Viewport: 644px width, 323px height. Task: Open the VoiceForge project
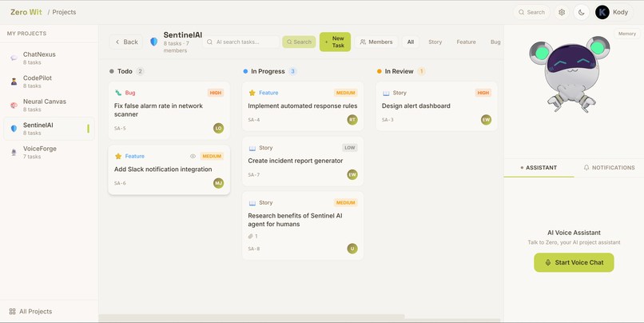(x=49, y=153)
